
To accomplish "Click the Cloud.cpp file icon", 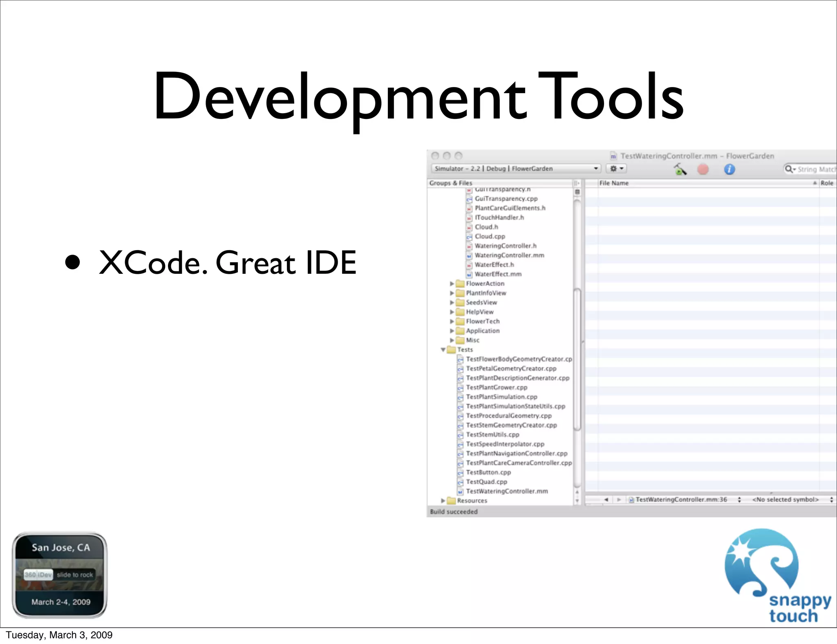I will [x=469, y=237].
